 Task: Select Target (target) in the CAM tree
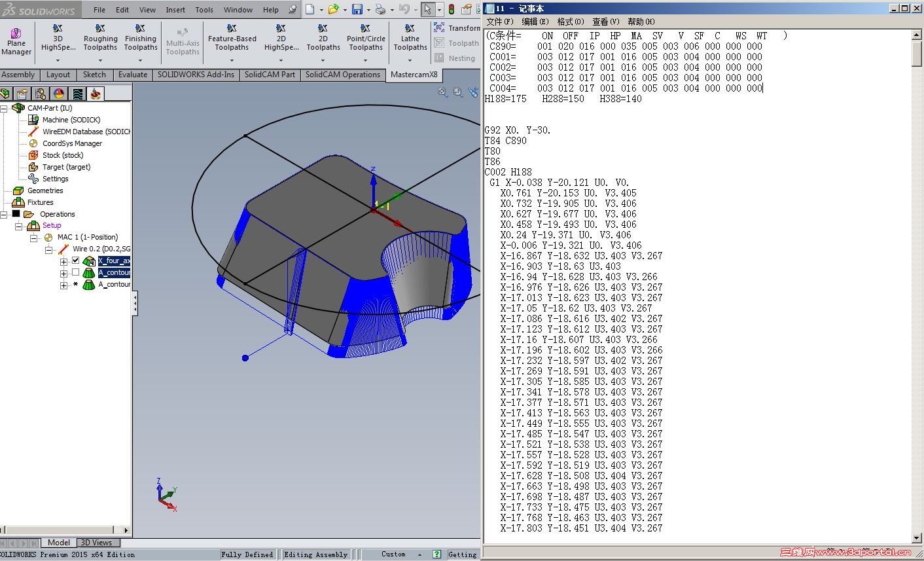[x=60, y=167]
